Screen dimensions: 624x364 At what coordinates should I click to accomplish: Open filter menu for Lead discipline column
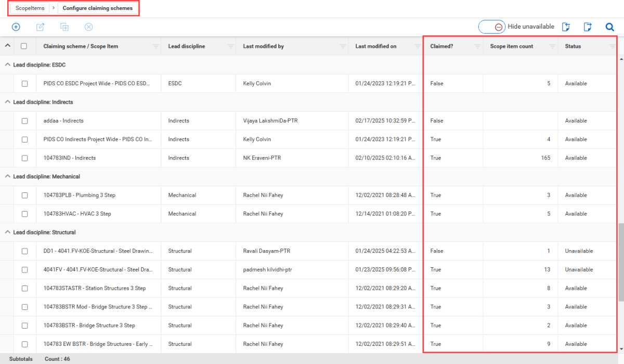click(230, 46)
